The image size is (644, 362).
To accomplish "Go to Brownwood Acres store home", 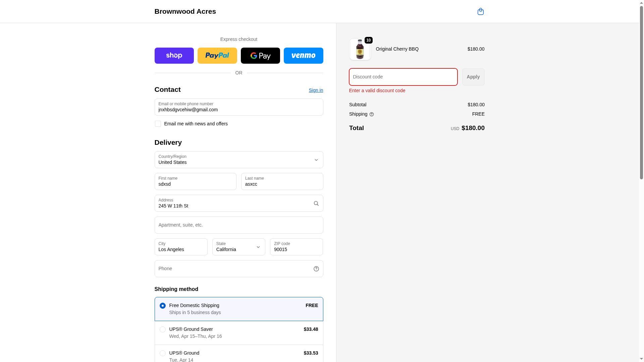I will (x=185, y=11).
